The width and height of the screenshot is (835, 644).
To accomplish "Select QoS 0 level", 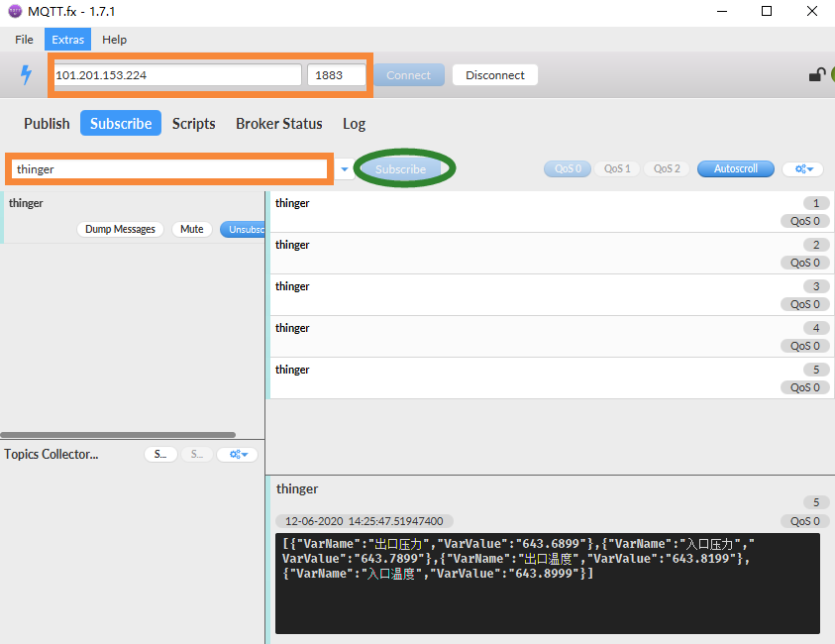I will (x=568, y=168).
